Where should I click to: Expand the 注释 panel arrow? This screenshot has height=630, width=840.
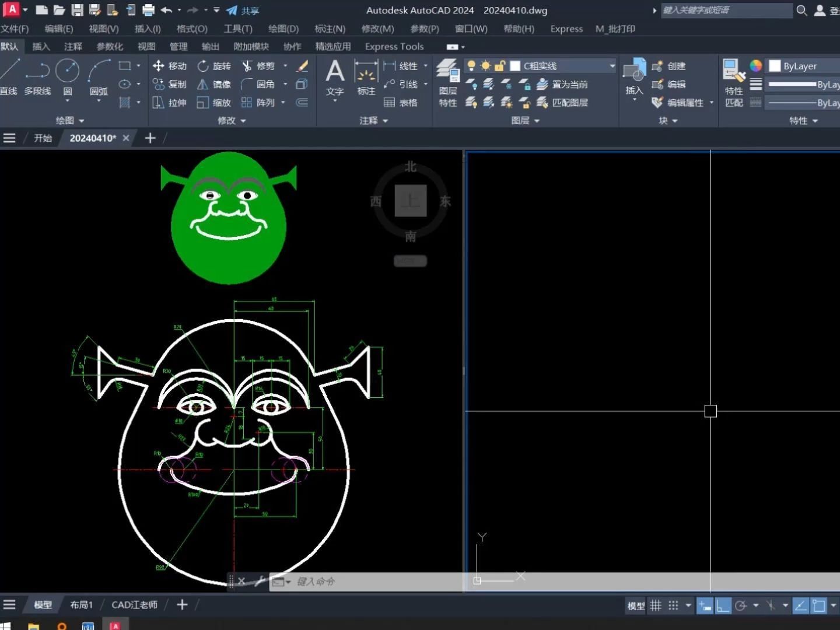(385, 121)
